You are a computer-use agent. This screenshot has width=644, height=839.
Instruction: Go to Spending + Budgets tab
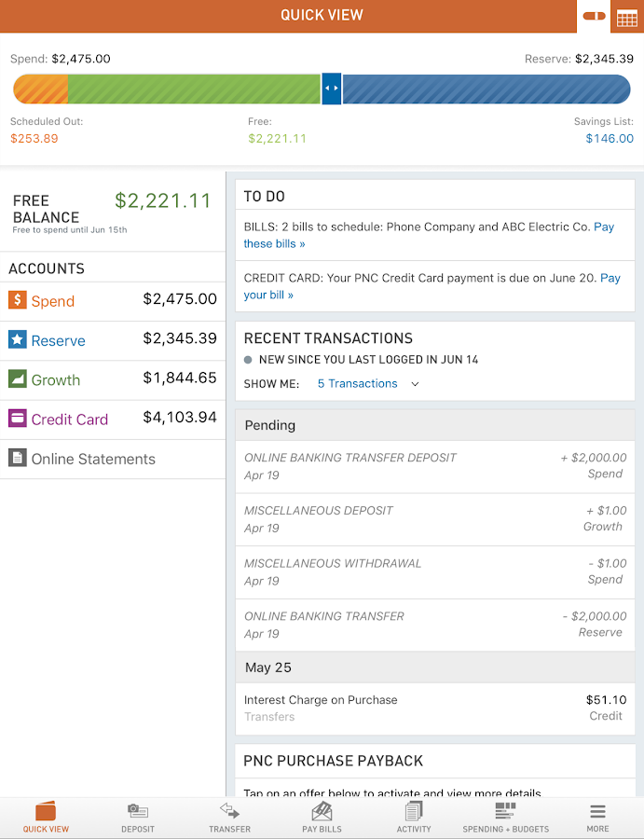click(505, 817)
